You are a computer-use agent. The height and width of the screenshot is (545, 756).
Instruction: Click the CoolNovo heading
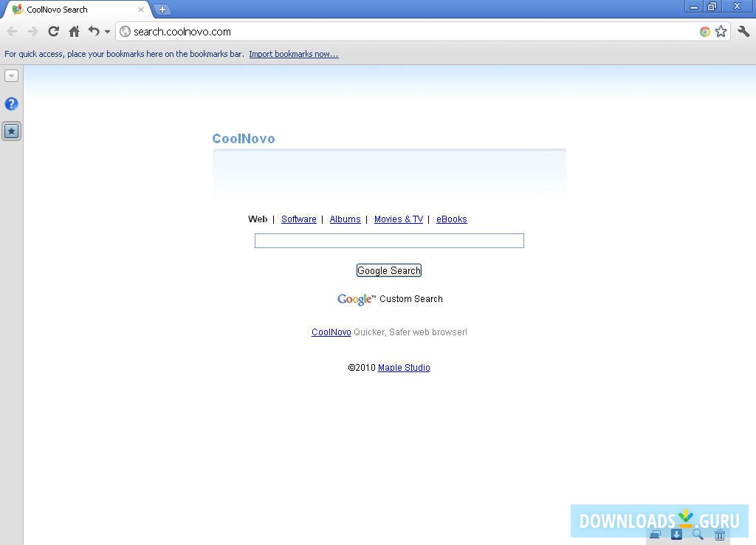pos(244,139)
